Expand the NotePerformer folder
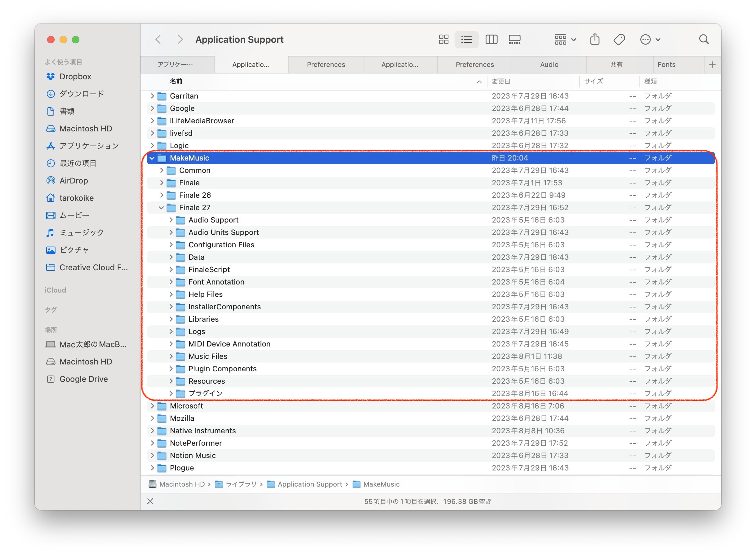The image size is (756, 556). (x=152, y=443)
